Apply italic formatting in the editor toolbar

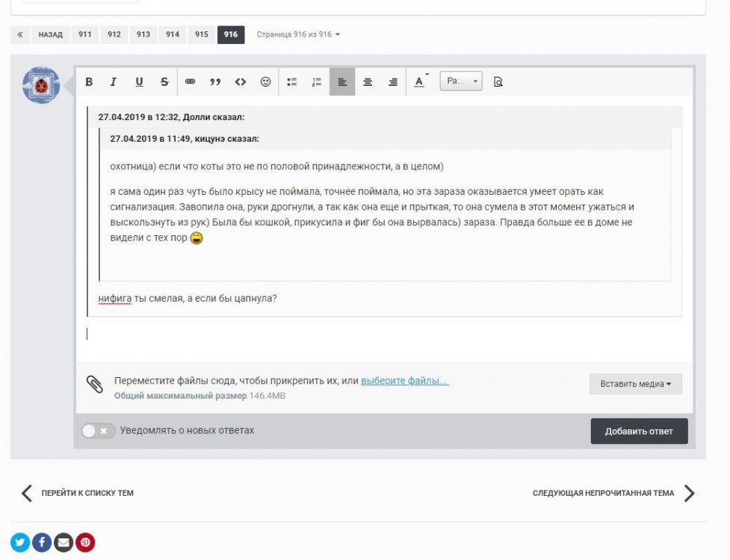(114, 82)
